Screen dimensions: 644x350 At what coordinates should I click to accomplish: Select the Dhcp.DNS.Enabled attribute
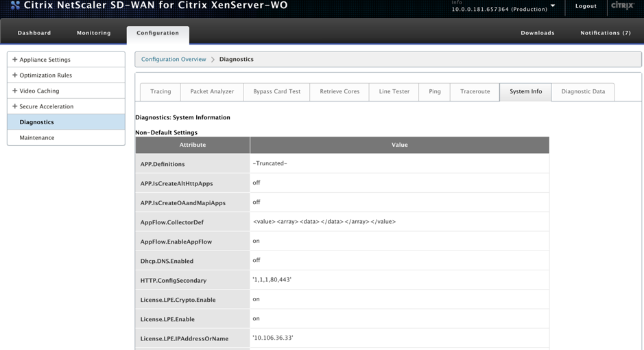pyautogui.click(x=193, y=260)
